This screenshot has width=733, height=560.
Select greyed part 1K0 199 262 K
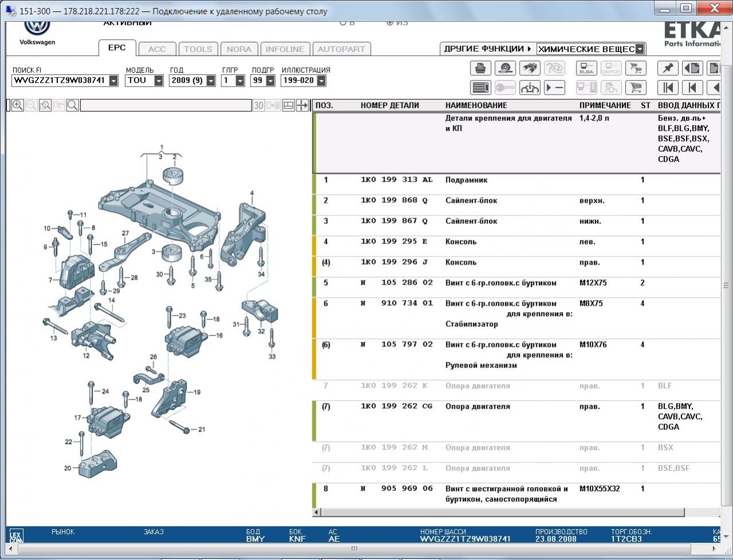point(394,386)
